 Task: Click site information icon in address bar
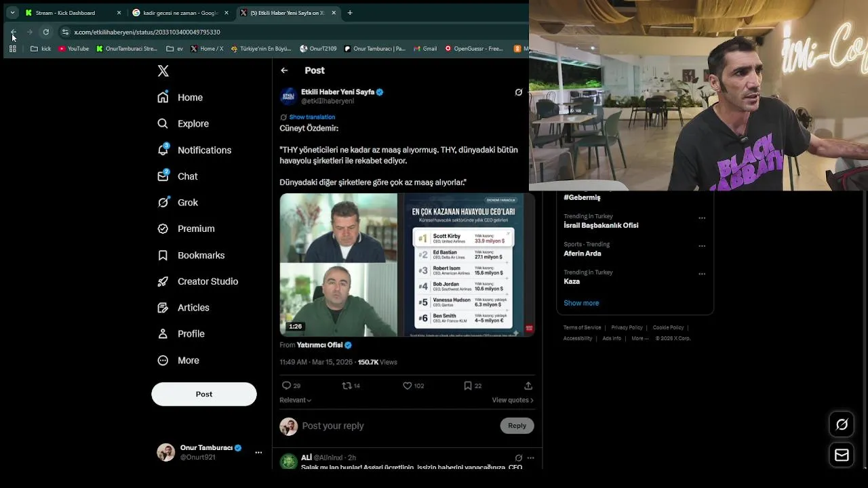pos(65,32)
